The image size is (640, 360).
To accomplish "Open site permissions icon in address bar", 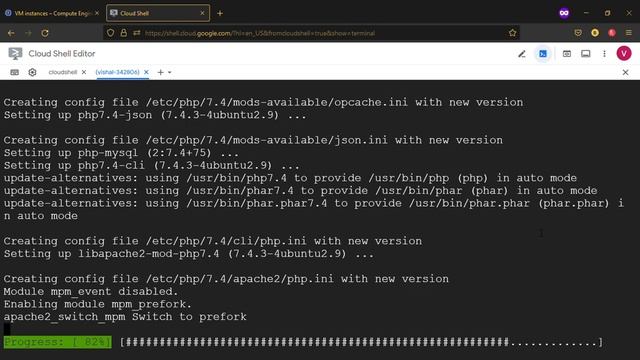I will (x=137, y=33).
